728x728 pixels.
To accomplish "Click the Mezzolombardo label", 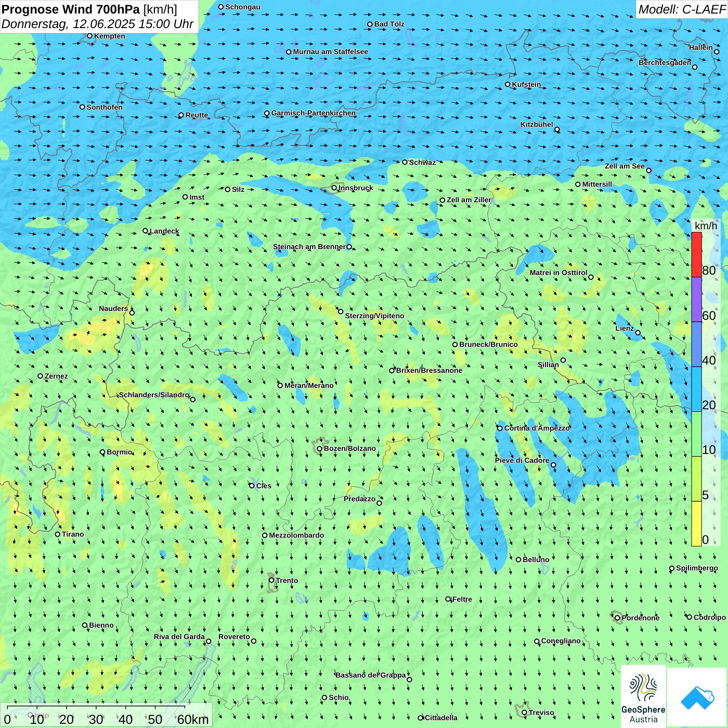I will pos(296,535).
